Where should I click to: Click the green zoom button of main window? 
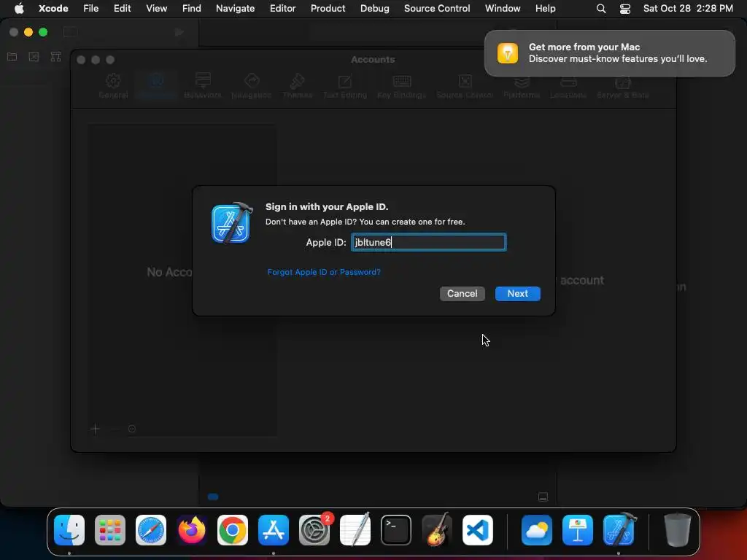[43, 32]
